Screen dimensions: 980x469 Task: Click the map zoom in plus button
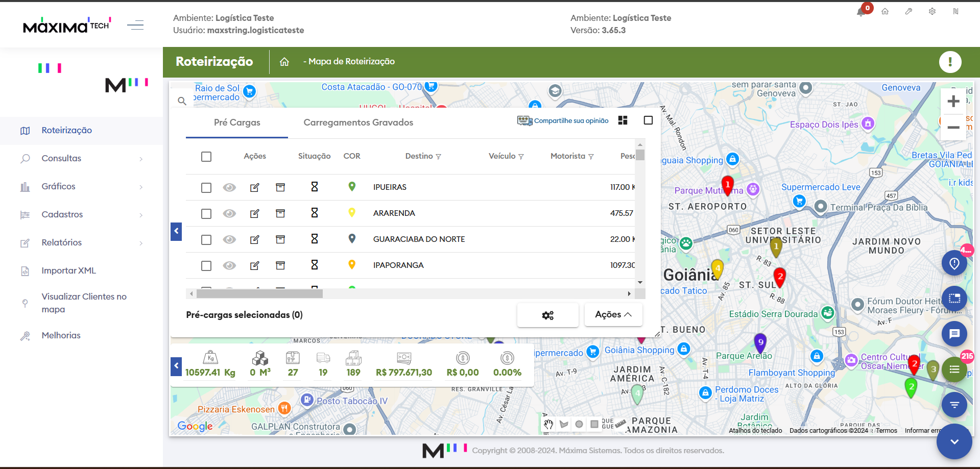click(x=953, y=102)
